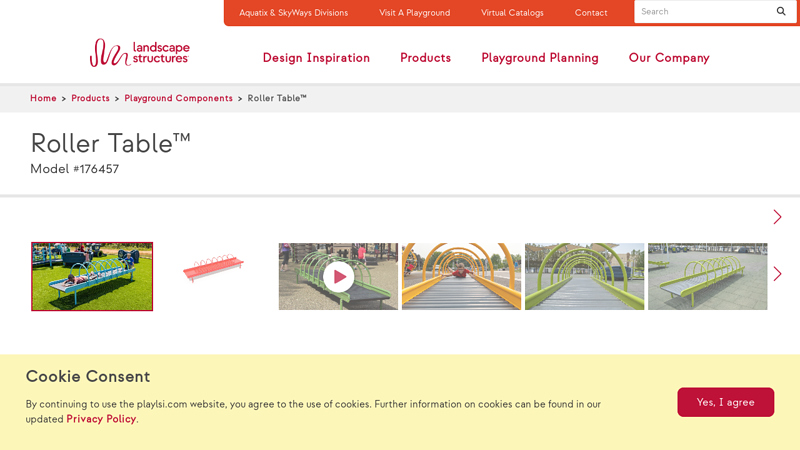Open the Virtual Catalogs link

512,13
